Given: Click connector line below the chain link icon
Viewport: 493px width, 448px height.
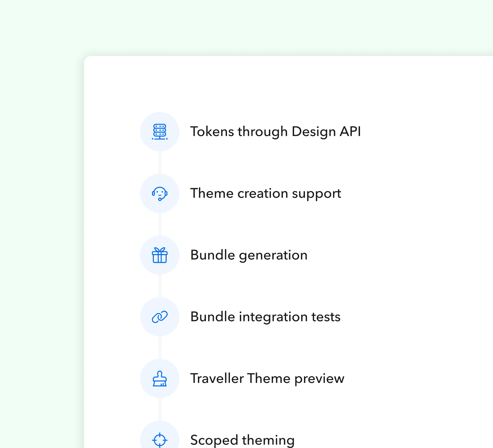Looking at the screenshot, I should point(160,347).
